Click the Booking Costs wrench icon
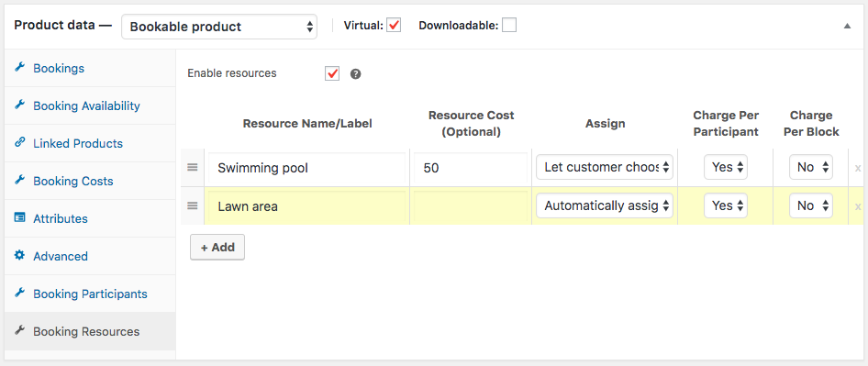The height and width of the screenshot is (366, 868). tap(19, 181)
